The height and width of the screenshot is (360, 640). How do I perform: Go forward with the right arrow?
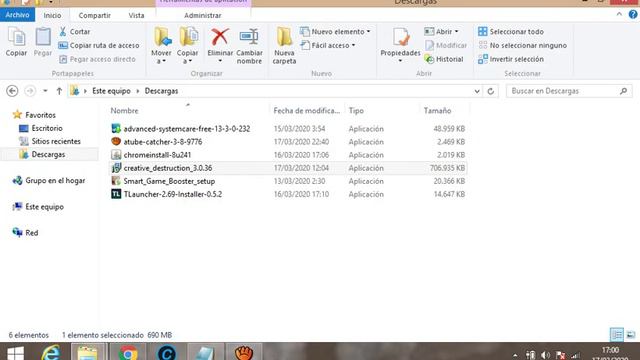pos(30,91)
